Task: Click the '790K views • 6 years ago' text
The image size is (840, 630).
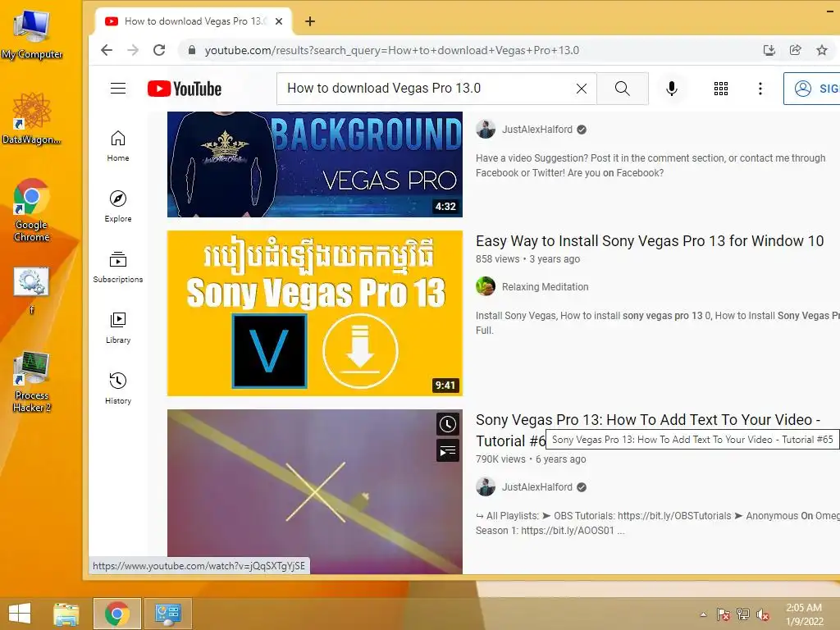Action: point(531,459)
